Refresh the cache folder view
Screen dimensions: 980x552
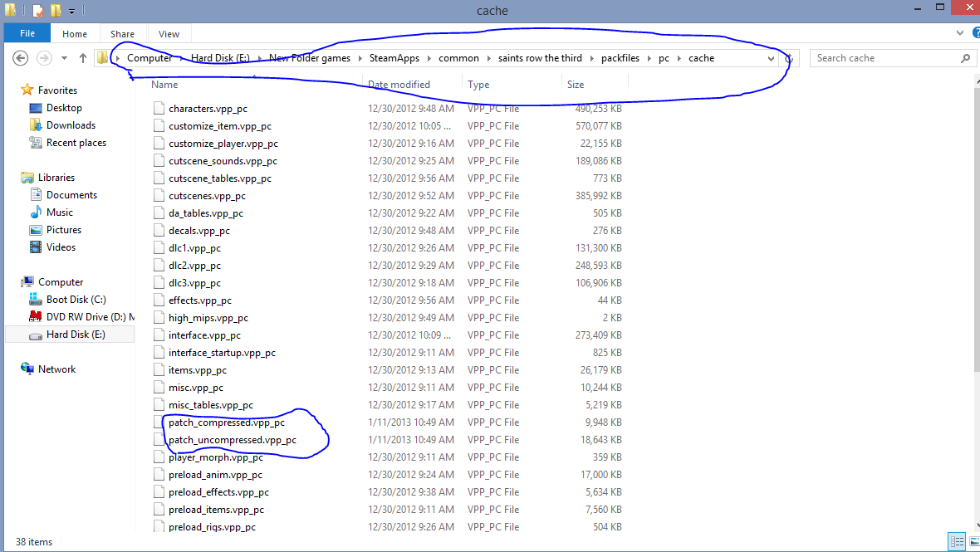[x=789, y=58]
